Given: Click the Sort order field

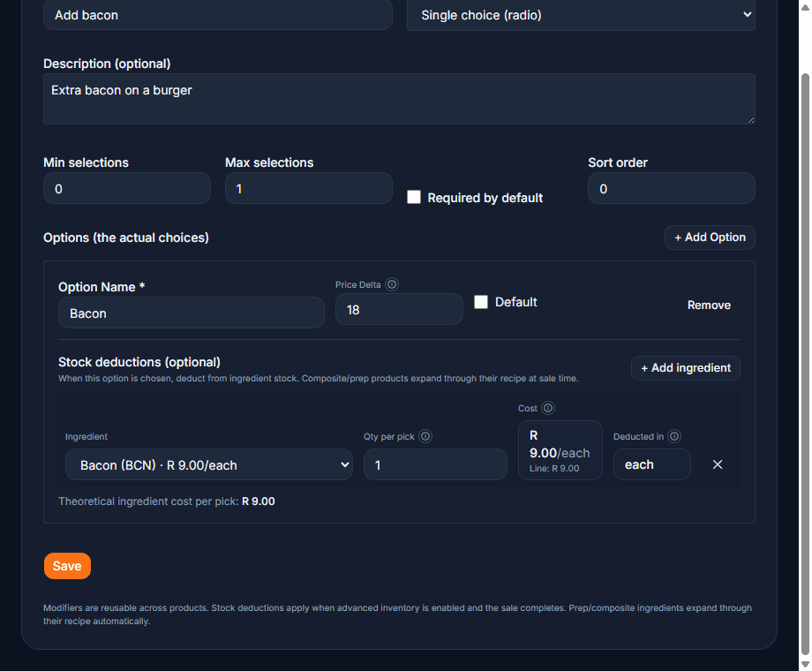Looking at the screenshot, I should tap(671, 188).
